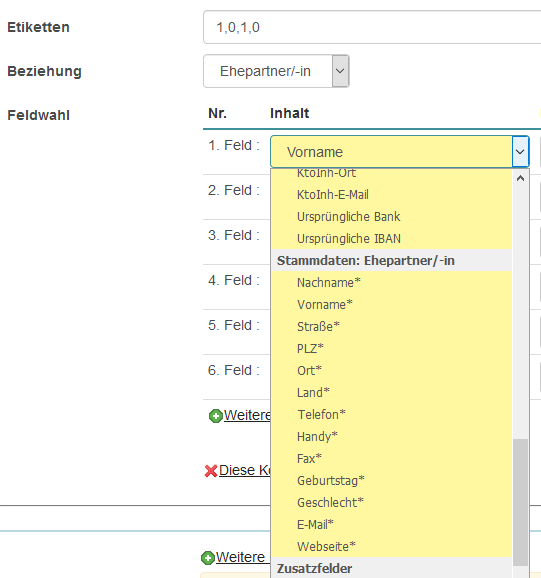Collapse the 1. Feld Vorname dropdown
This screenshot has height=578, width=541.
point(520,152)
